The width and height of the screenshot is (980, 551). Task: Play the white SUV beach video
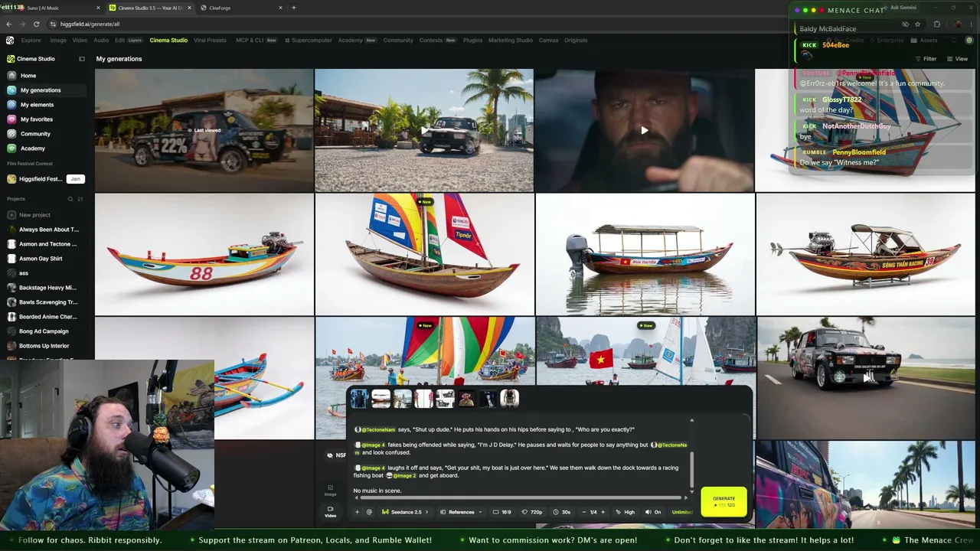point(424,131)
